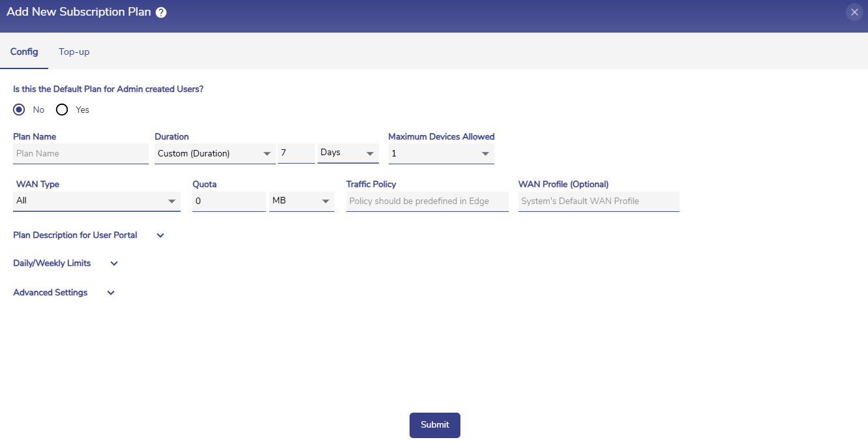This screenshot has height=442, width=868.
Task: Click the Traffic Policy input field
Action: [x=427, y=201]
